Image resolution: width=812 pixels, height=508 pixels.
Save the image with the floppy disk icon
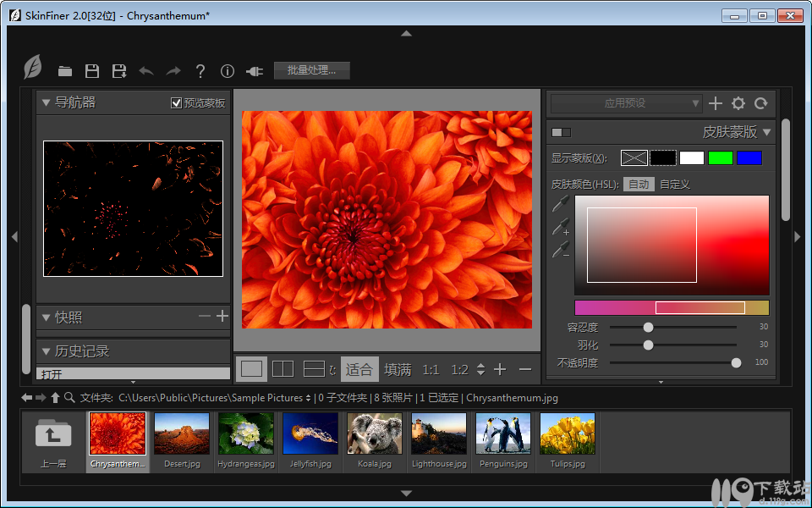pyautogui.click(x=92, y=71)
